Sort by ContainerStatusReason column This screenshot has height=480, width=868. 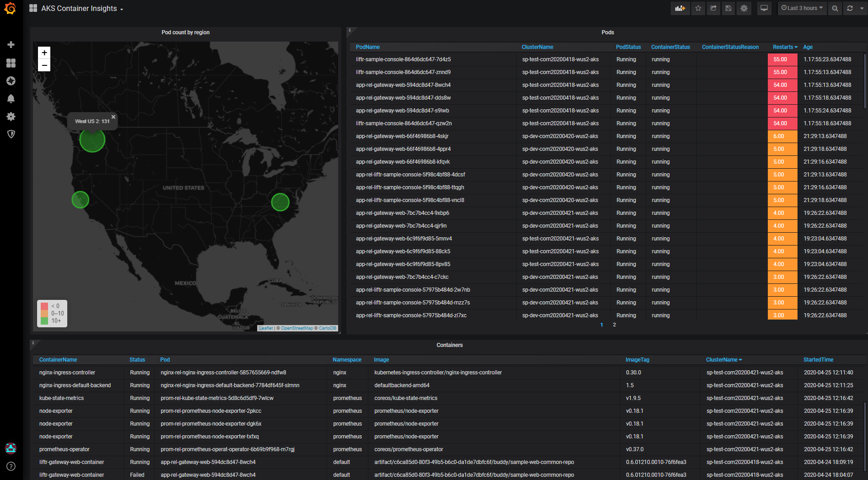[x=730, y=47]
